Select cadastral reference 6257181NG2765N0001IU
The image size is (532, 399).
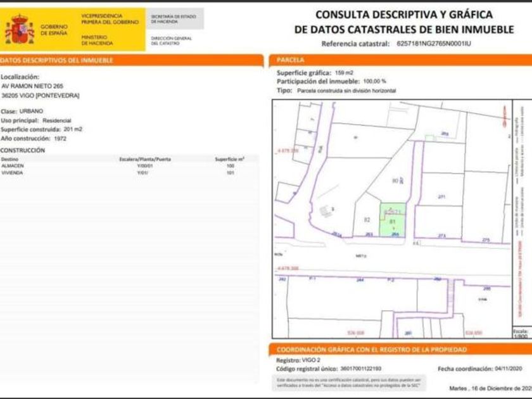(434, 44)
